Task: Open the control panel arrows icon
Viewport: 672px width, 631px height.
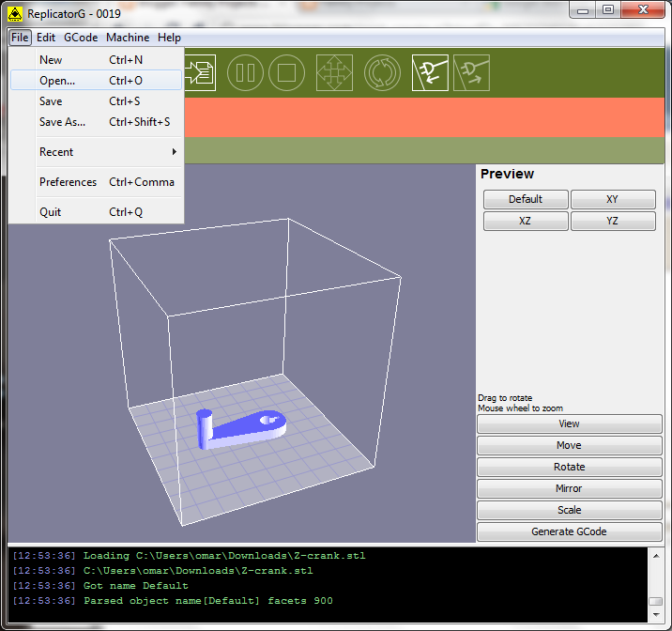Action: tap(334, 73)
